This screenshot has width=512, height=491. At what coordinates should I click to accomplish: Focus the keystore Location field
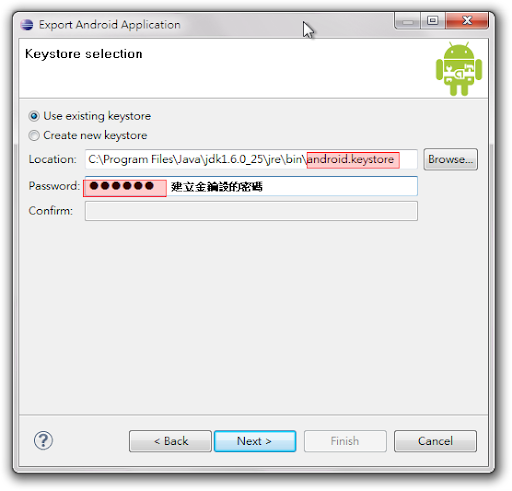251,159
